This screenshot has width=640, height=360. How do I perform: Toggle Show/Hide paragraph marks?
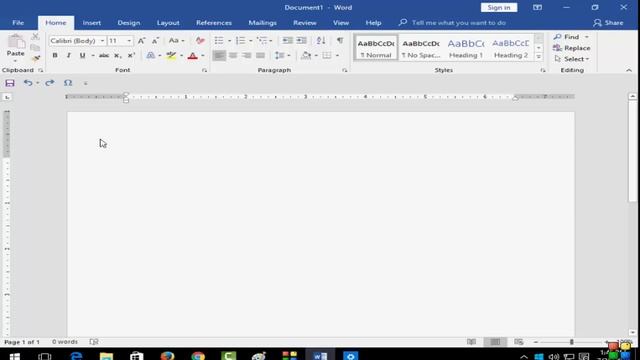340,41
